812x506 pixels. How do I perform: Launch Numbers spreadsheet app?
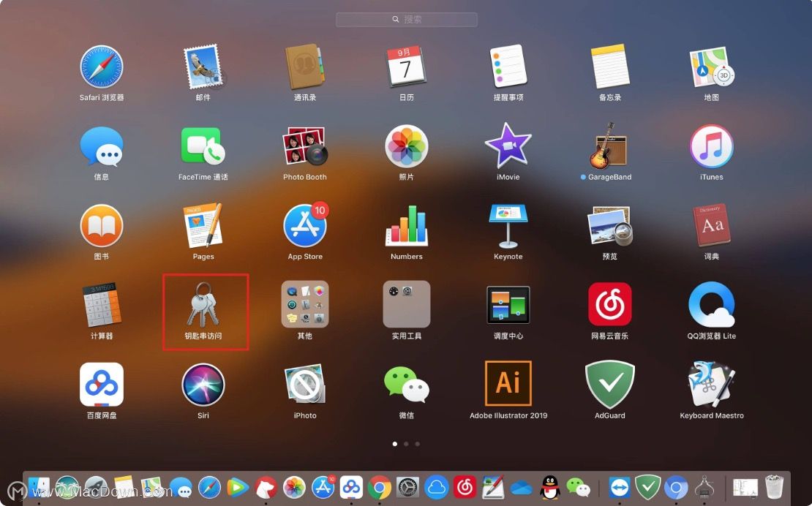pyautogui.click(x=407, y=226)
